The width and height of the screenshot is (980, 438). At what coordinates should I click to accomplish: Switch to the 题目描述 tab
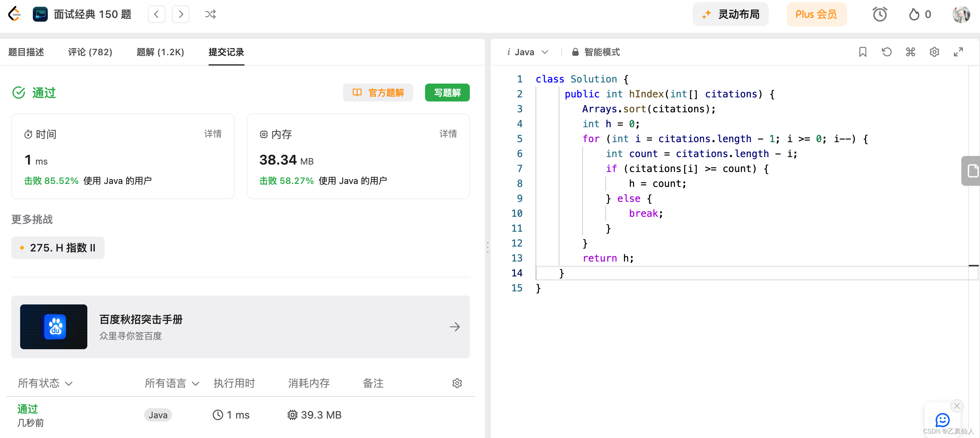click(26, 52)
